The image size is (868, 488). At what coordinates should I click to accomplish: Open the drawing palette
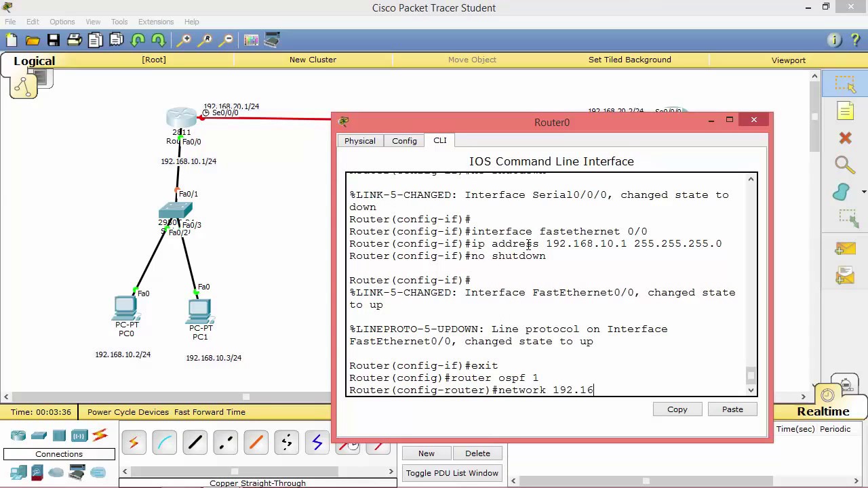pos(251,41)
